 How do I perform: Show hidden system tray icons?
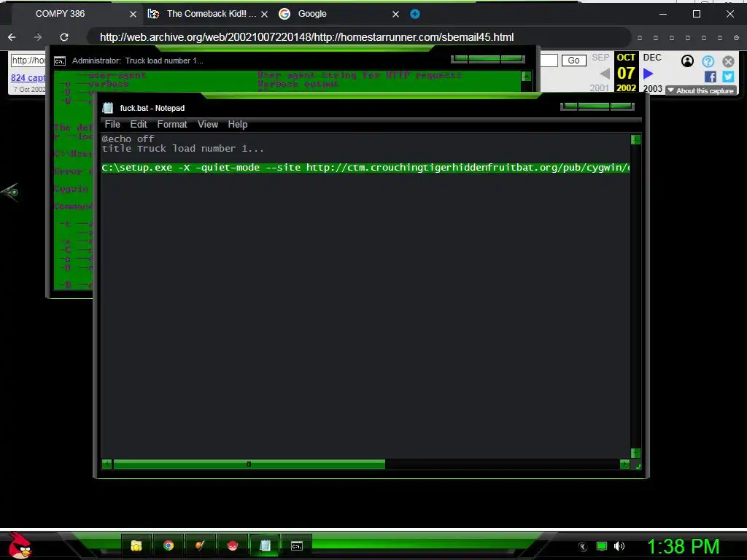(583, 547)
